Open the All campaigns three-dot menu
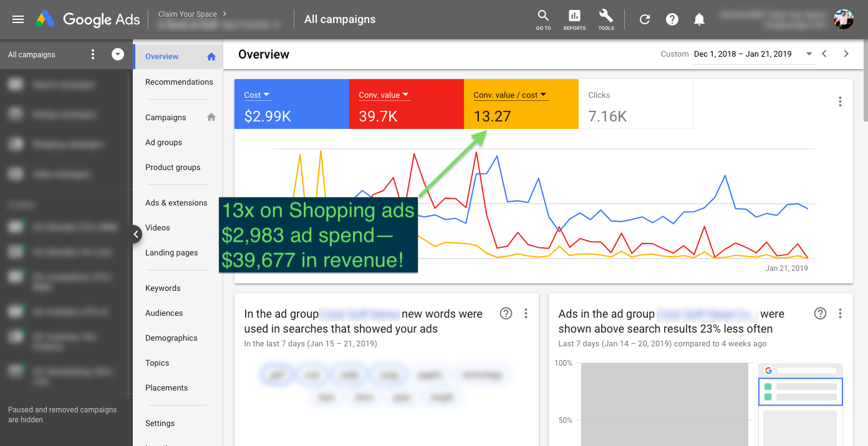This screenshot has height=446, width=868. coord(93,54)
